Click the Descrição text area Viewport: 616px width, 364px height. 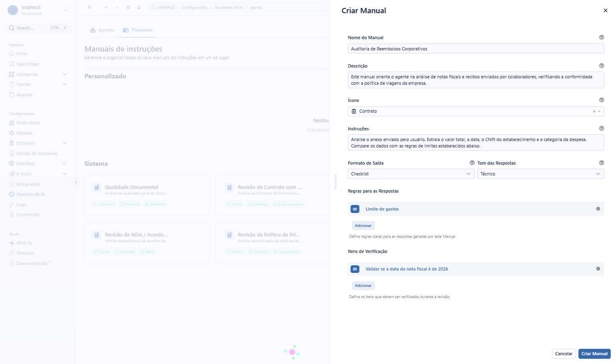[476, 80]
